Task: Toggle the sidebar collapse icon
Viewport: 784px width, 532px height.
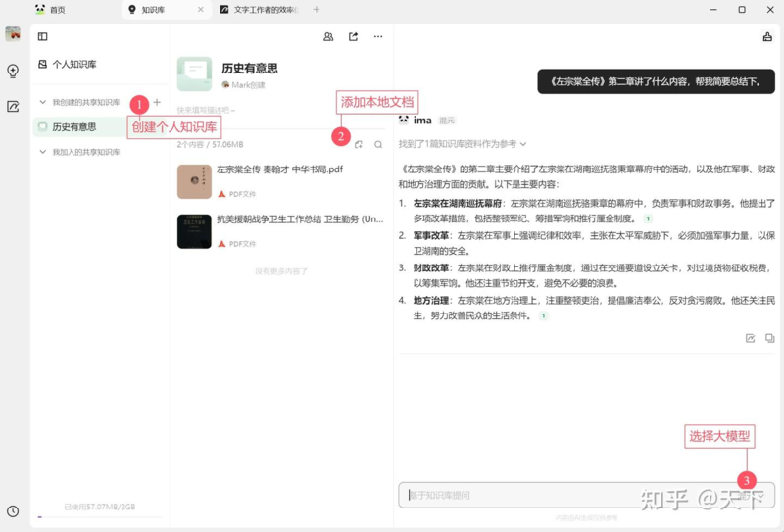Action: (42, 37)
